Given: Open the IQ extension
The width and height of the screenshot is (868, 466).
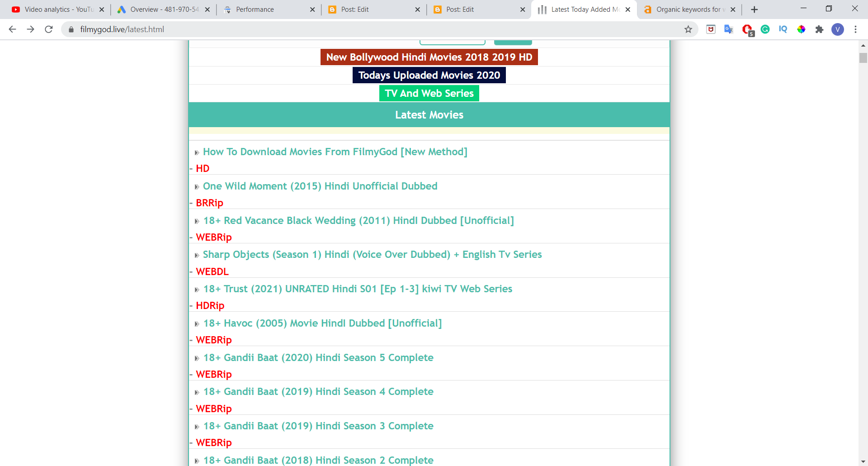Looking at the screenshot, I should (x=783, y=29).
